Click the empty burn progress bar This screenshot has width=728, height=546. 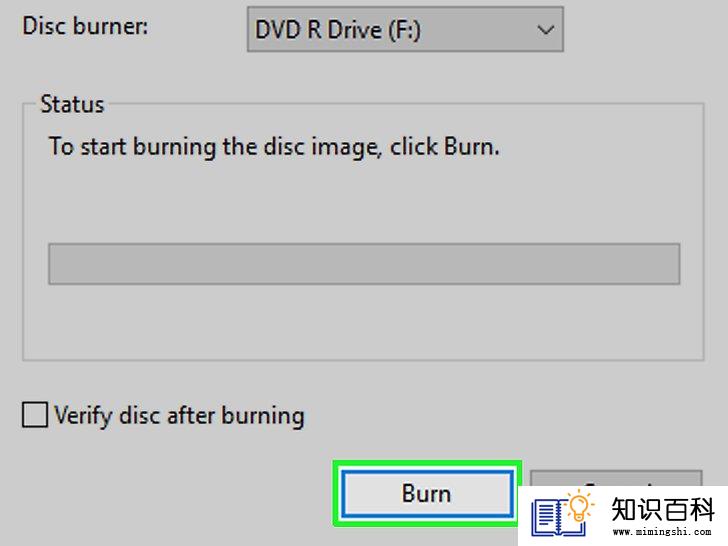(x=364, y=264)
